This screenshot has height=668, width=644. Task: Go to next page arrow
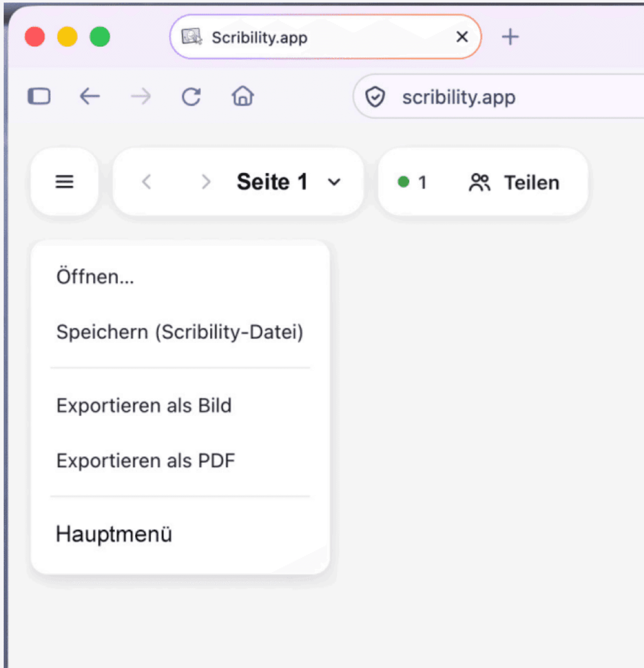(206, 182)
